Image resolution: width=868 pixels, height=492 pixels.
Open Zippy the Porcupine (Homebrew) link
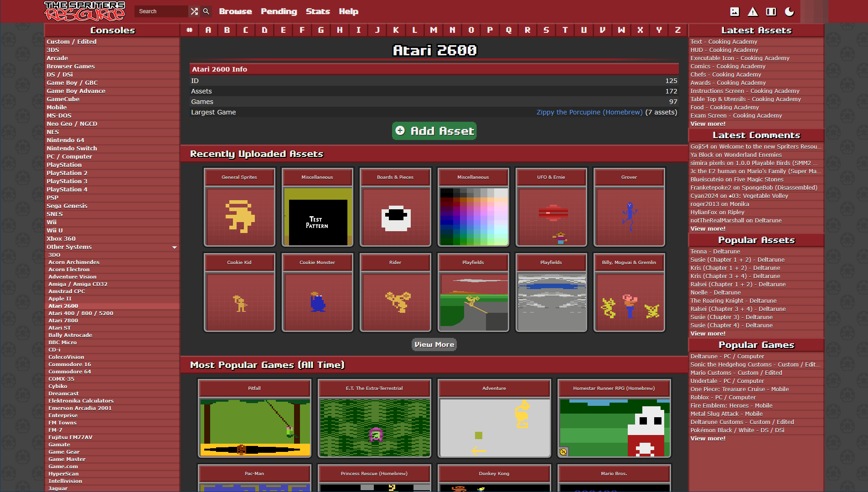(x=589, y=112)
